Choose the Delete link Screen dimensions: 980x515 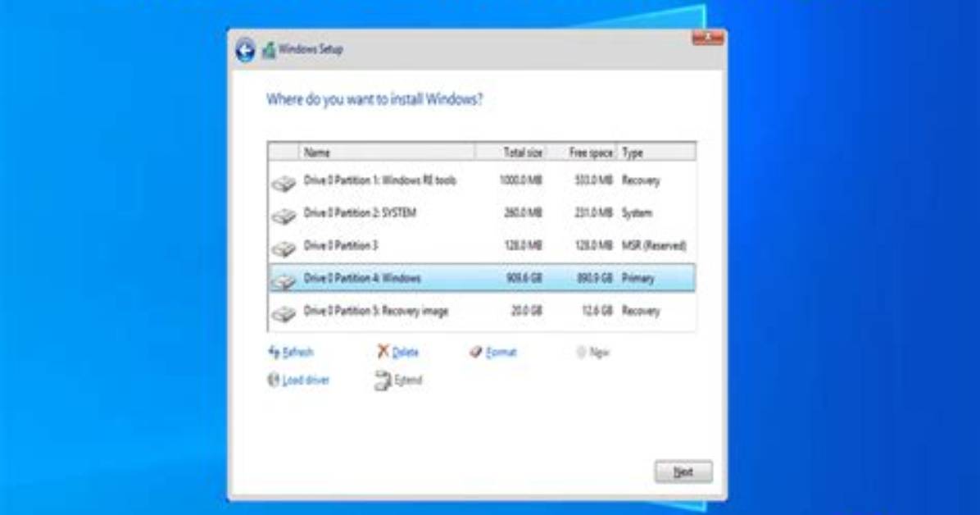[x=405, y=353]
